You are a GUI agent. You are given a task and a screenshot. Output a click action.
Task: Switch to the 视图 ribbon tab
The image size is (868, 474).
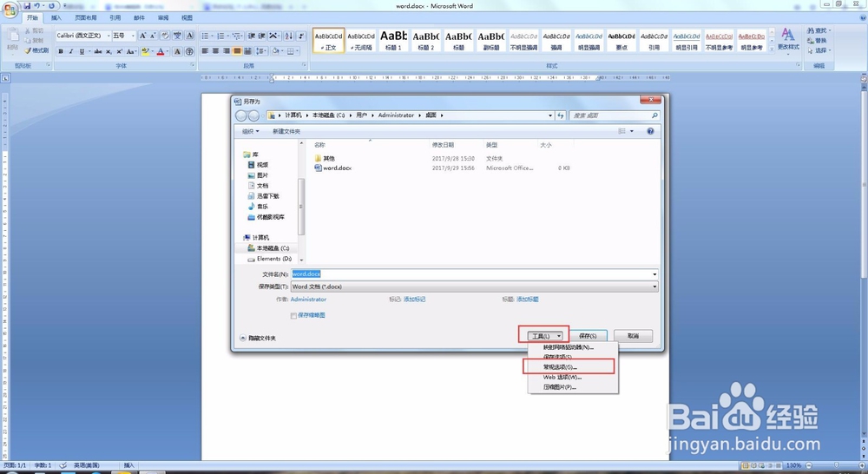click(x=187, y=17)
